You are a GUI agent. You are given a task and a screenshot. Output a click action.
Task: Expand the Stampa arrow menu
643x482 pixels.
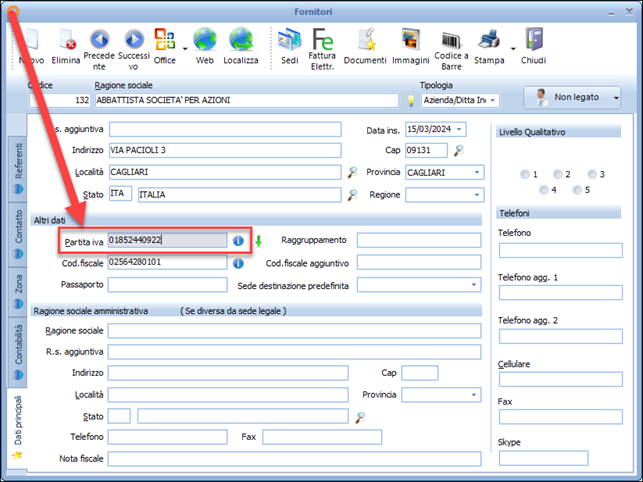[x=513, y=49]
